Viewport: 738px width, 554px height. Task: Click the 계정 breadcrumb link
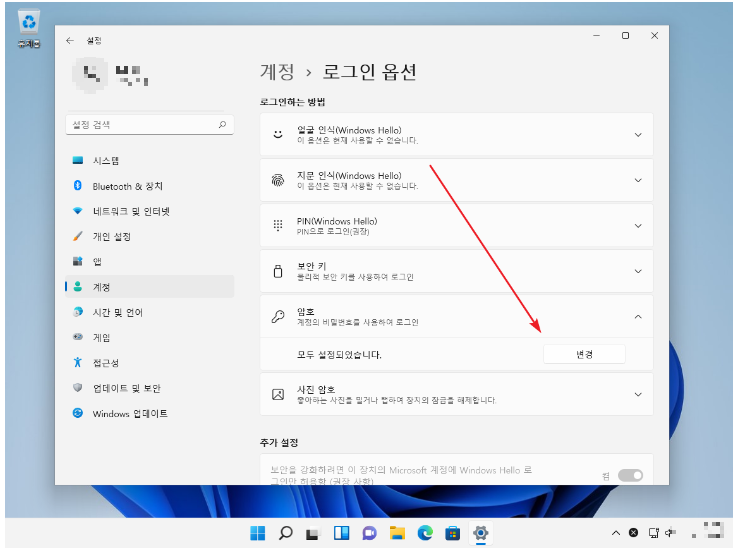[277, 72]
